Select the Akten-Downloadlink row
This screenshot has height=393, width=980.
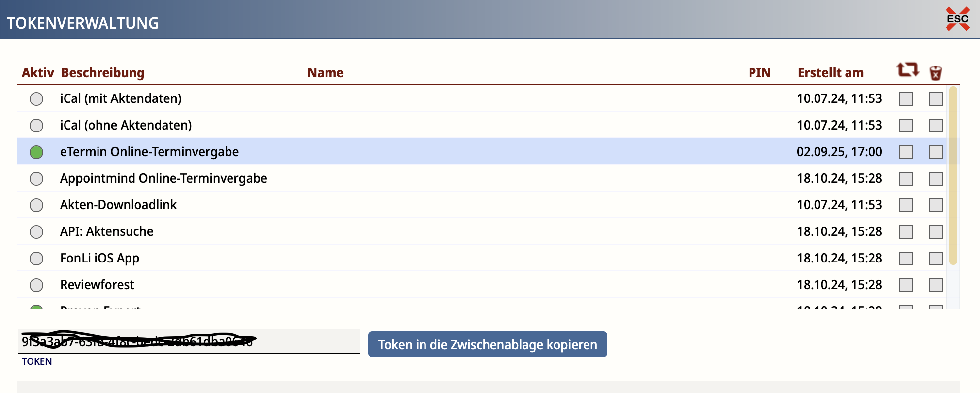[x=118, y=205]
